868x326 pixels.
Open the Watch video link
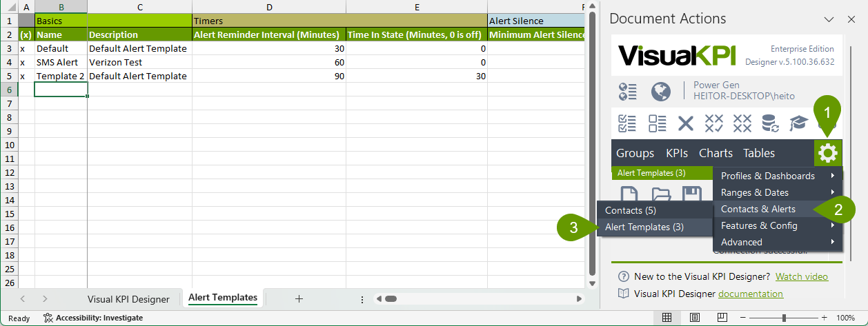point(801,276)
